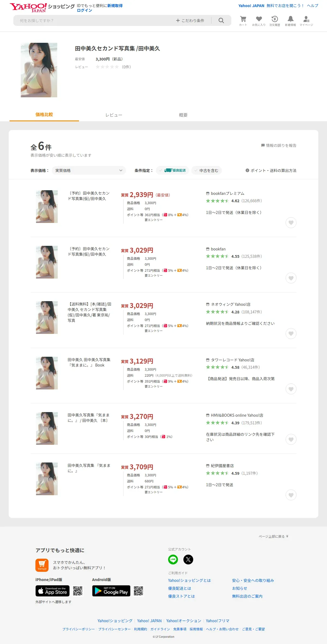327x644 pixels.
Task: Click the orange Yahoo shopping app icon
Action: coord(42,565)
